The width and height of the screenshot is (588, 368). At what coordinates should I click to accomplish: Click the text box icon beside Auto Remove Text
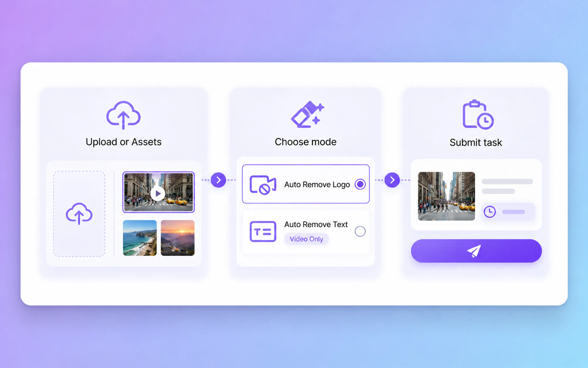coord(263,231)
